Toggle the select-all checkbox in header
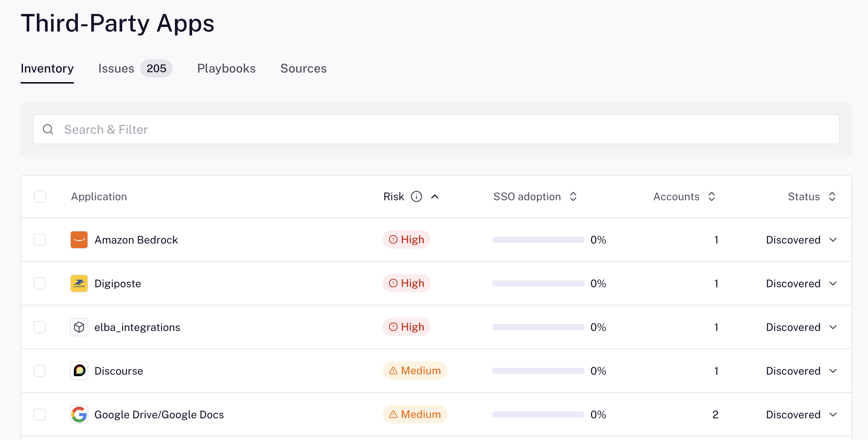868x440 pixels. 40,196
